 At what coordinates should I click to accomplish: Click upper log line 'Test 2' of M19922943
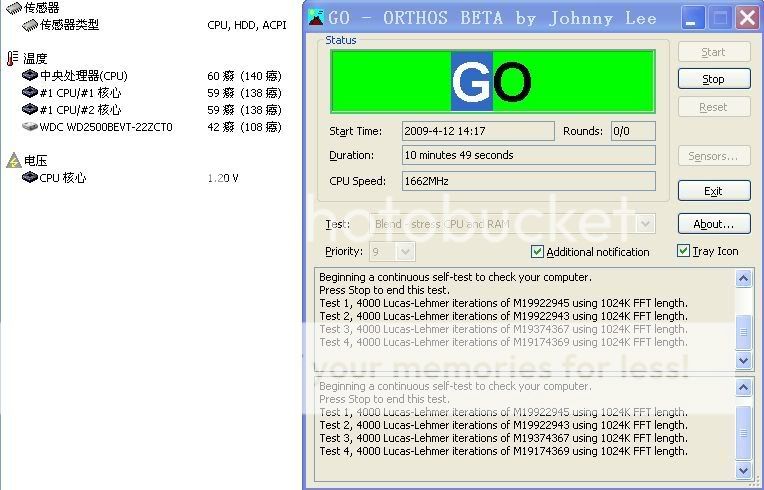pos(503,316)
